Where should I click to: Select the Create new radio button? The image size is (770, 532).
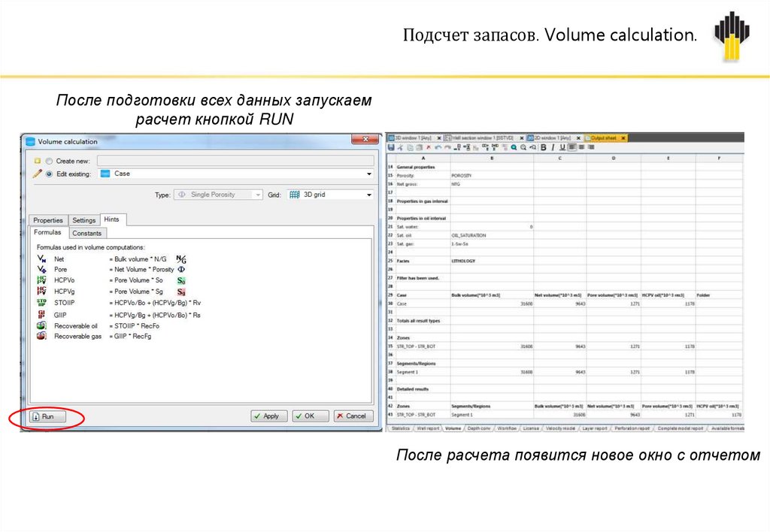pyautogui.click(x=49, y=161)
